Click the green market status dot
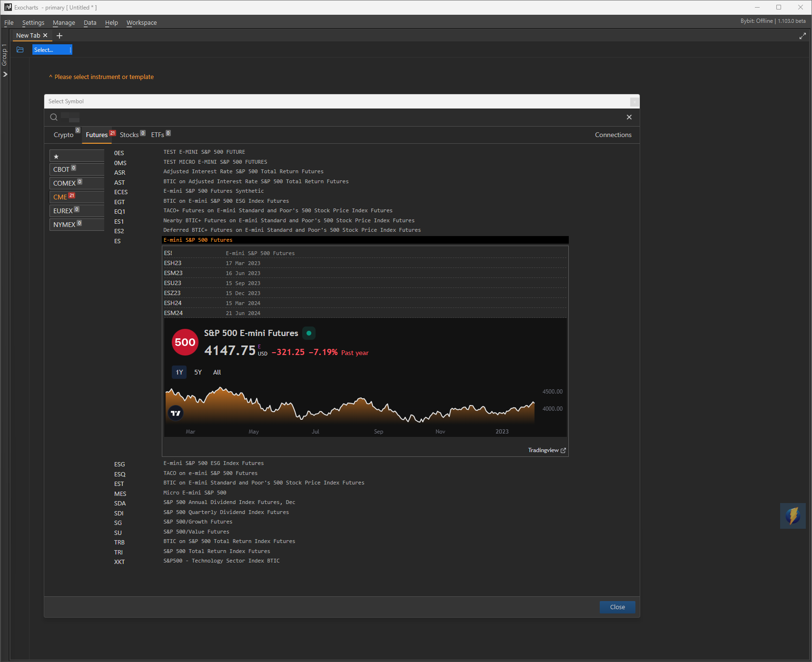Image resolution: width=812 pixels, height=662 pixels. tap(309, 333)
